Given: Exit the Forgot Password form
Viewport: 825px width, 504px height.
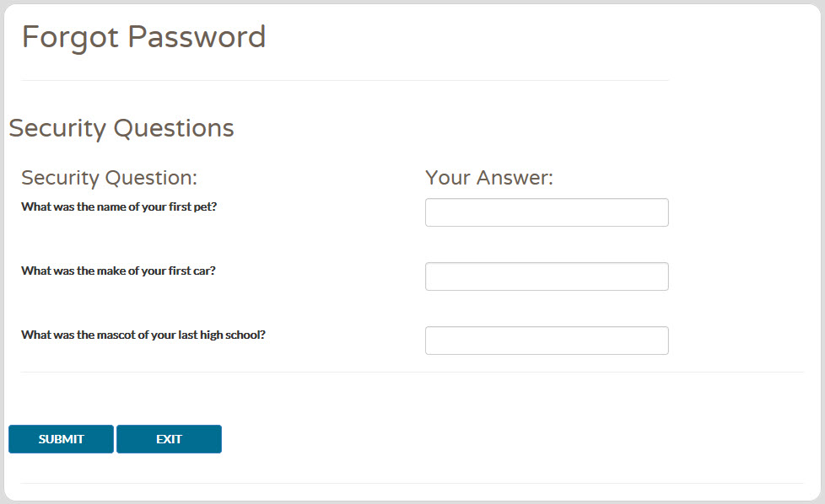Looking at the screenshot, I should 169,439.
